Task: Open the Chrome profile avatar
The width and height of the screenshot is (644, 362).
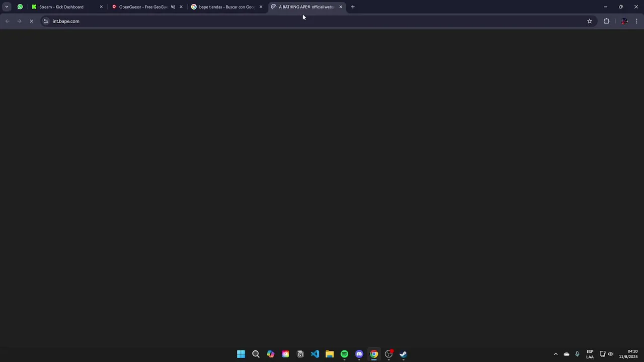Action: (x=624, y=21)
